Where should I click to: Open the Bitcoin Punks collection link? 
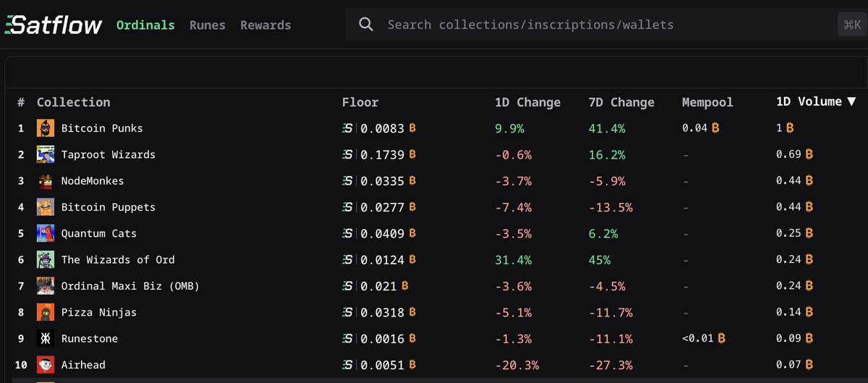click(x=102, y=128)
